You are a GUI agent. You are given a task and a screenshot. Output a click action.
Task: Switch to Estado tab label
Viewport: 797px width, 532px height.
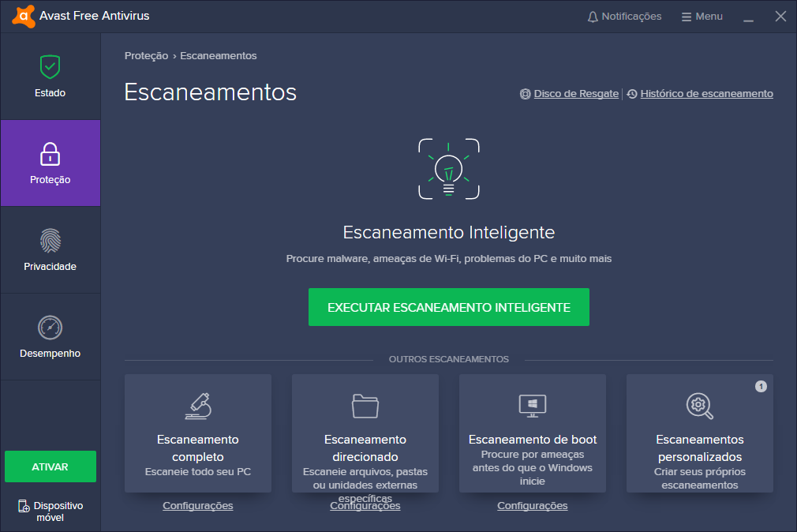coord(50,93)
